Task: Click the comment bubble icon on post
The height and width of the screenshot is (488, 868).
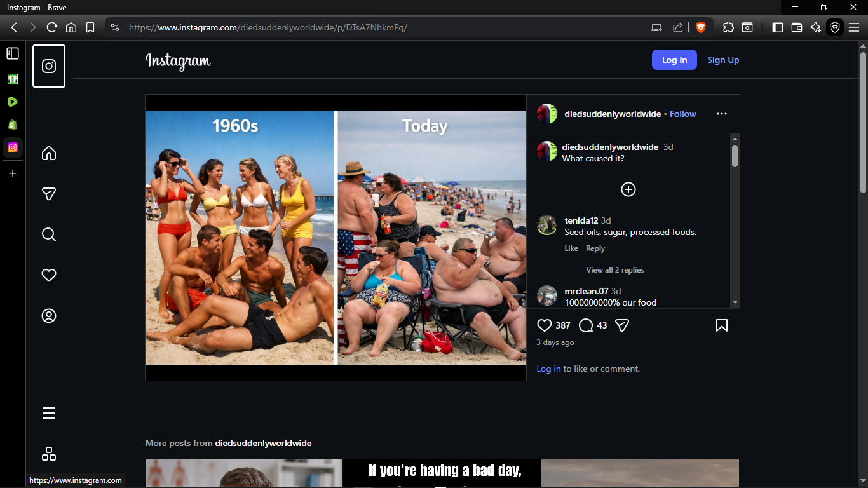Action: click(586, 325)
